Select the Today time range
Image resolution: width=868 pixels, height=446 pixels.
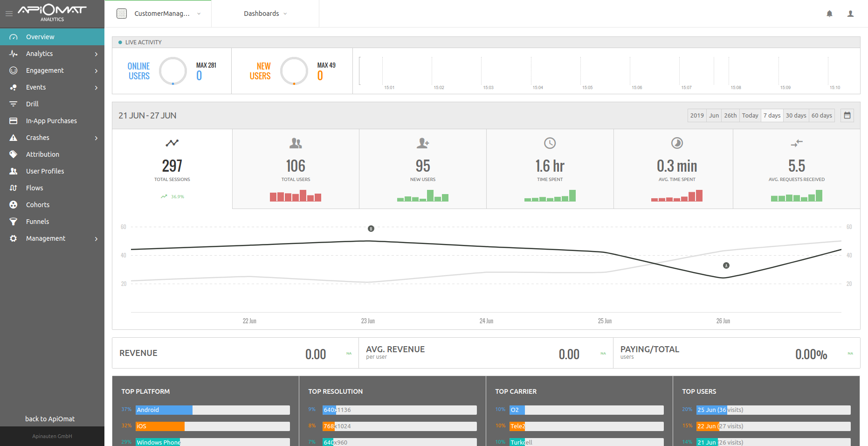[x=750, y=115]
